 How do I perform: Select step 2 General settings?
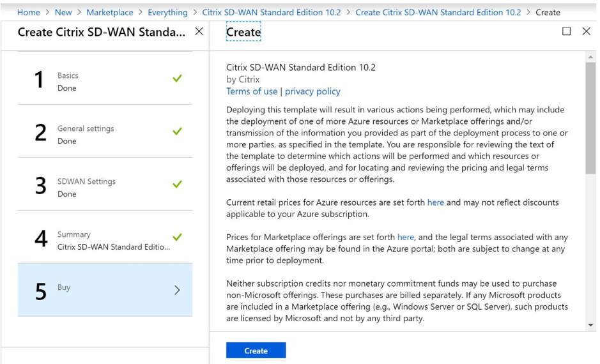tap(105, 131)
